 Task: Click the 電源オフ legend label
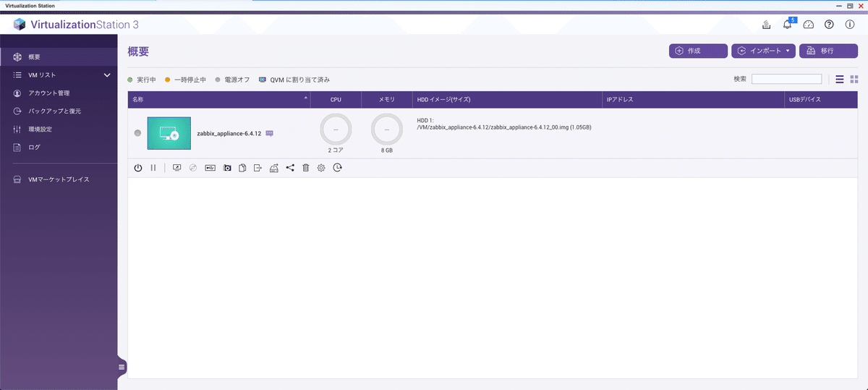(237, 80)
